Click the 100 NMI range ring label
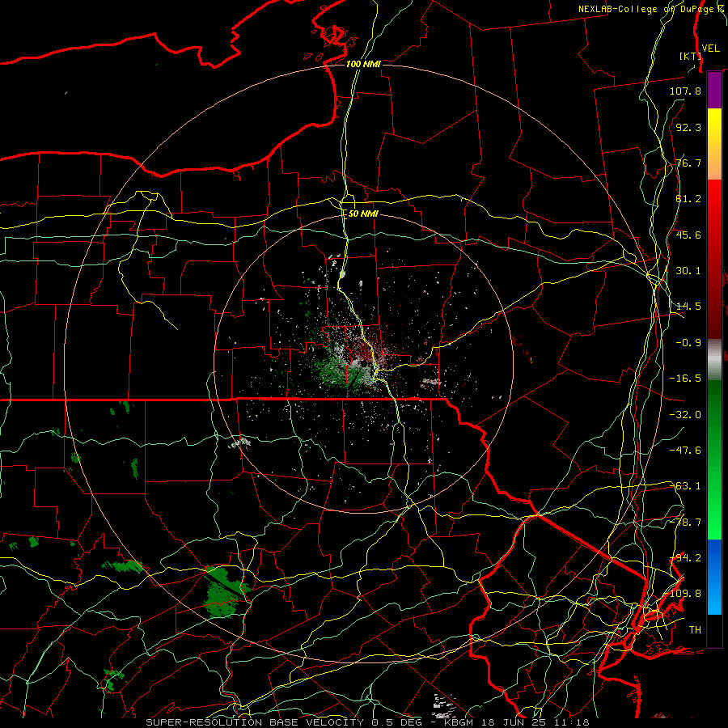Image resolution: width=728 pixels, height=728 pixels. [363, 64]
